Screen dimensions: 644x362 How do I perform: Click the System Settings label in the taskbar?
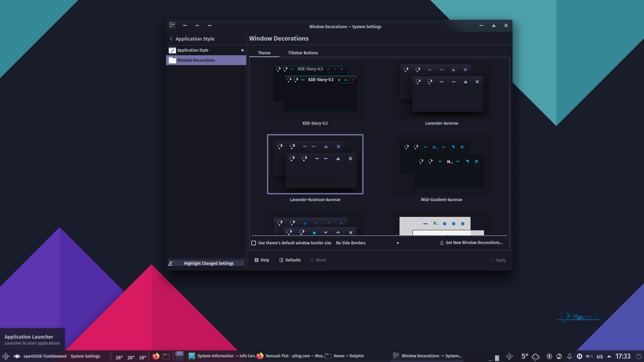pyautogui.click(x=85, y=356)
